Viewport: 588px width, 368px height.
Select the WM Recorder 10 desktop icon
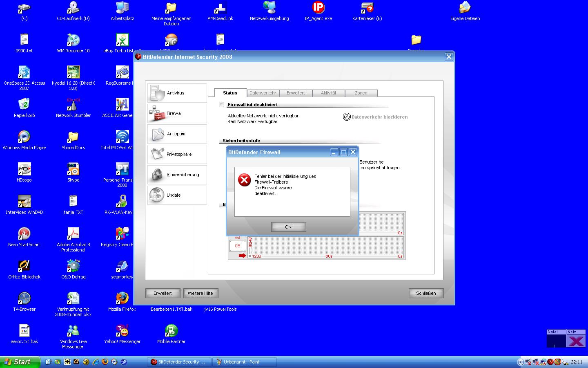73,43
